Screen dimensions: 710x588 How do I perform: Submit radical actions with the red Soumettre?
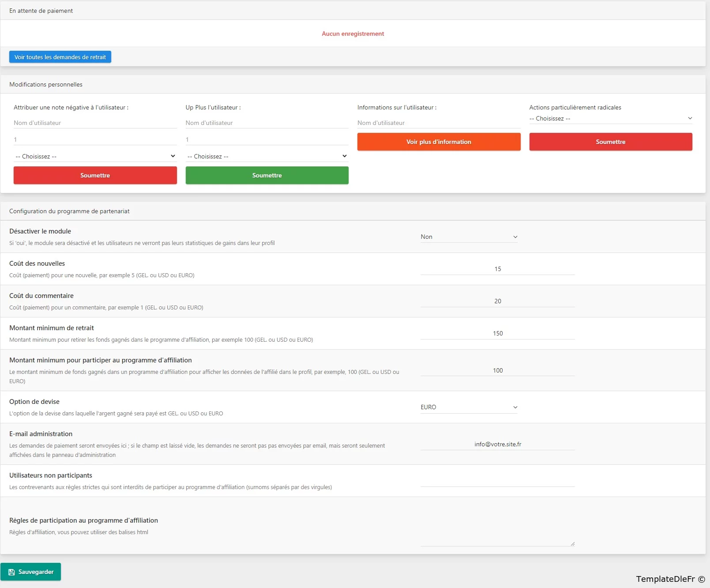coord(610,142)
